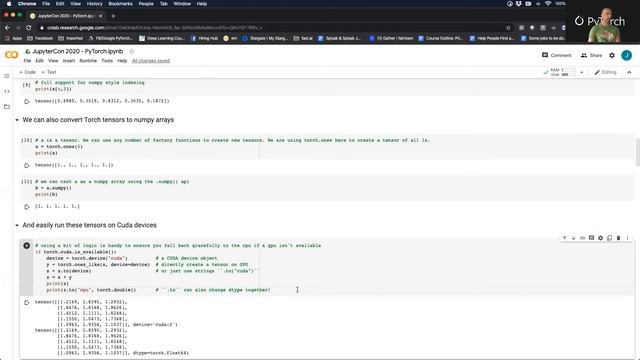This screenshot has height=360, width=640.
Task: Reload the page in Chrome
Action: (29, 28)
